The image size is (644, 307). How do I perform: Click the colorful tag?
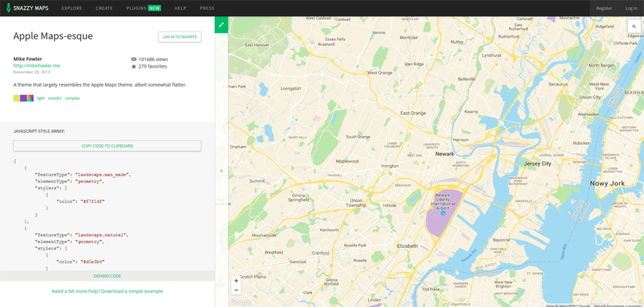tap(54, 98)
